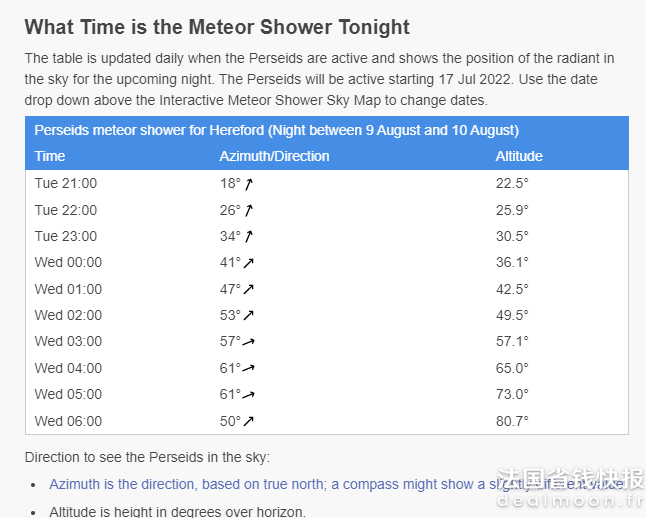Click the Time column header
The image size is (646, 518).
[50, 156]
